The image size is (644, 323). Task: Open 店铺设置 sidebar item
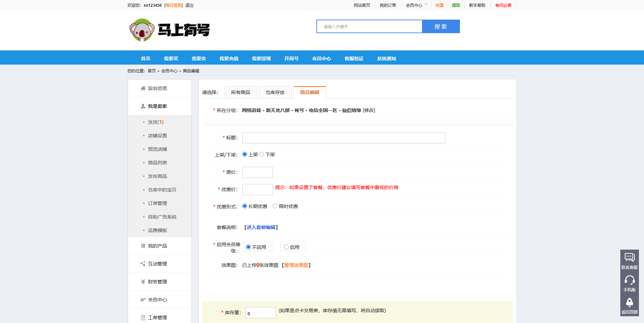coord(157,136)
